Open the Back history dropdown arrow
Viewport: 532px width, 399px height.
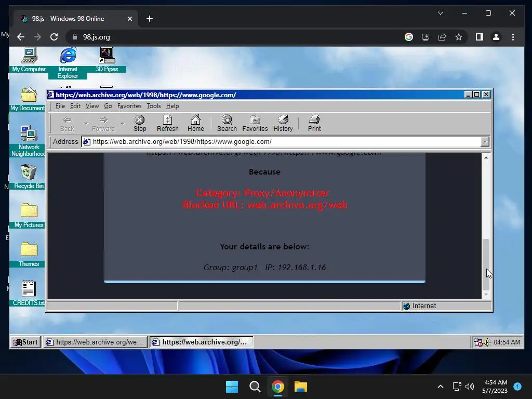86,124
